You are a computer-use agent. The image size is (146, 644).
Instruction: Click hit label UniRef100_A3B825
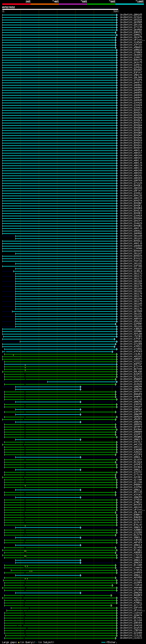tap(131, 329)
